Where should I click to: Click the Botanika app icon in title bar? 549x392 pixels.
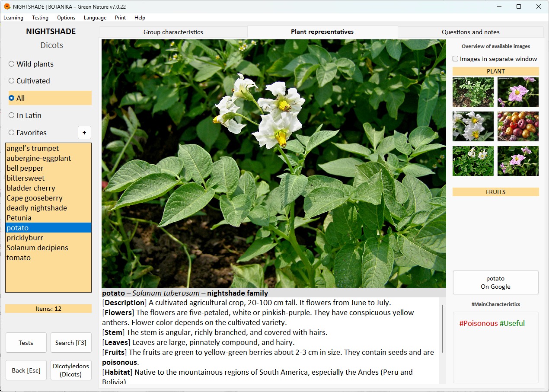pyautogui.click(x=7, y=6)
